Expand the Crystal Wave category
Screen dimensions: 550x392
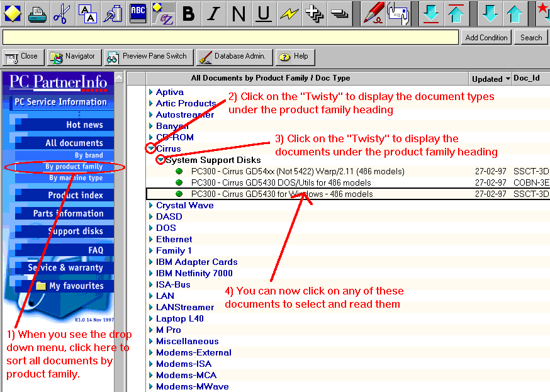(151, 206)
